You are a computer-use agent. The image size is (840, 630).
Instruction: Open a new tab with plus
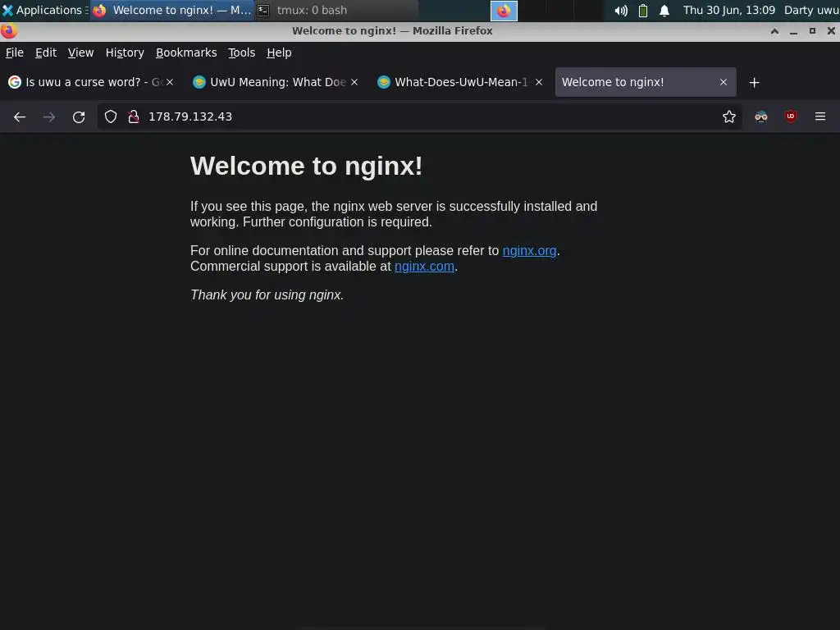click(754, 83)
